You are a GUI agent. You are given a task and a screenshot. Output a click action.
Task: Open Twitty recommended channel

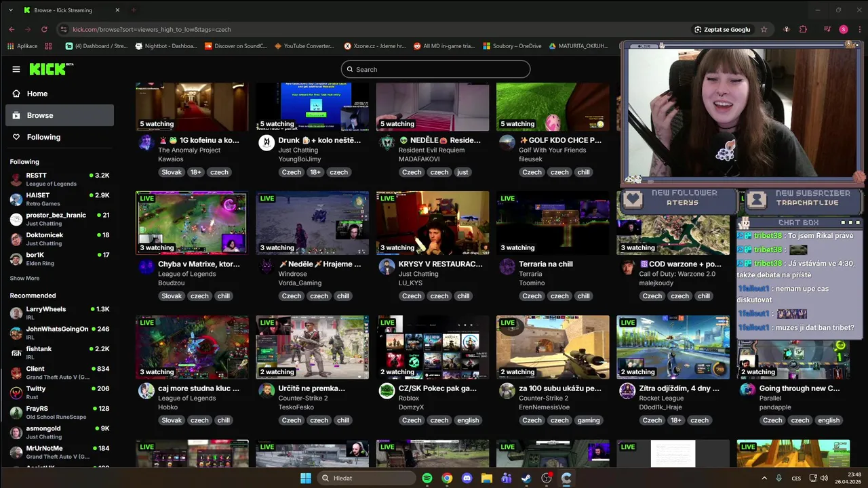coord(60,393)
